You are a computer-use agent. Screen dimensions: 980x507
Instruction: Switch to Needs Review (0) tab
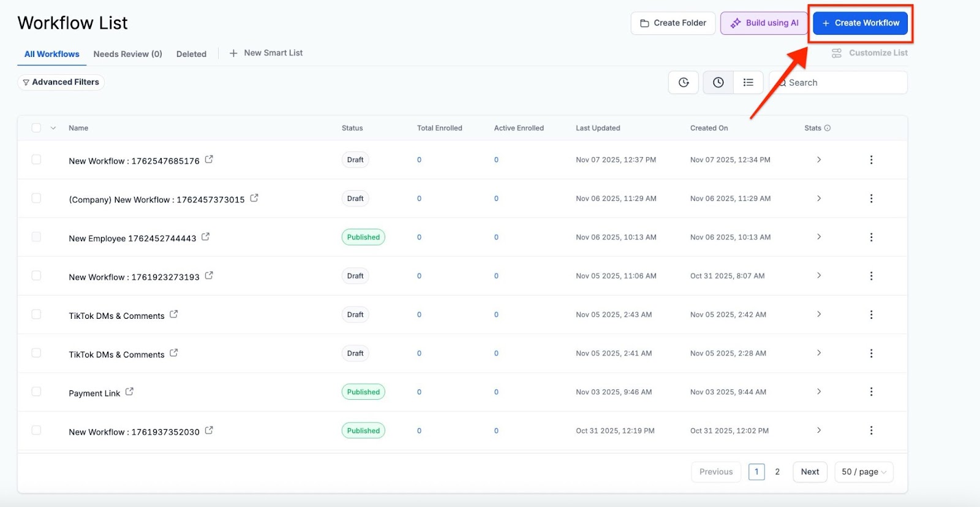pos(127,54)
